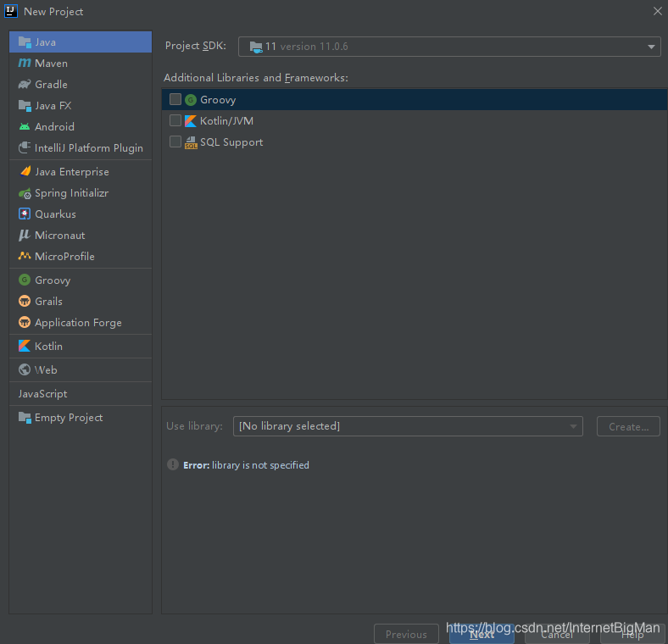668x644 pixels.
Task: Click the SQL Support database icon
Action: point(191,142)
